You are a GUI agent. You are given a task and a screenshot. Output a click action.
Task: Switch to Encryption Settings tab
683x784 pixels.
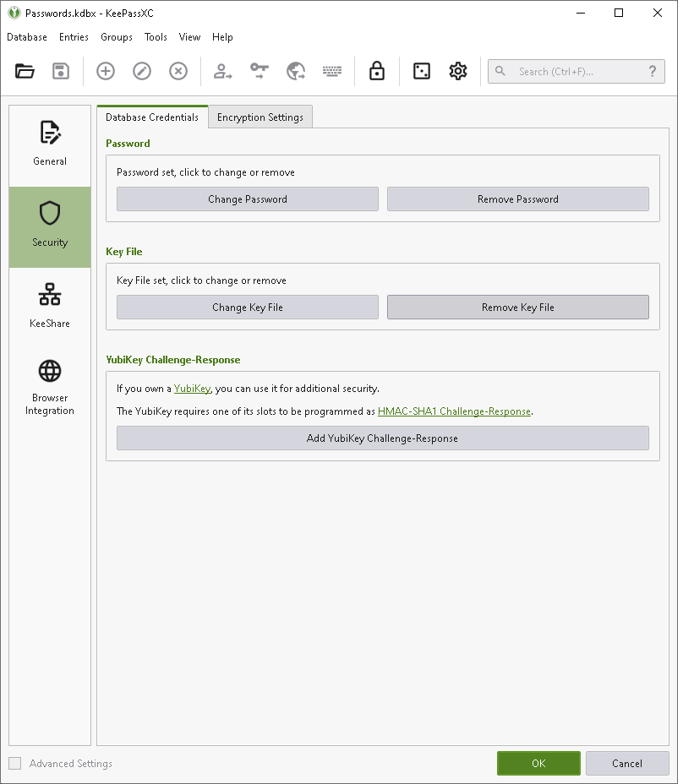click(260, 117)
